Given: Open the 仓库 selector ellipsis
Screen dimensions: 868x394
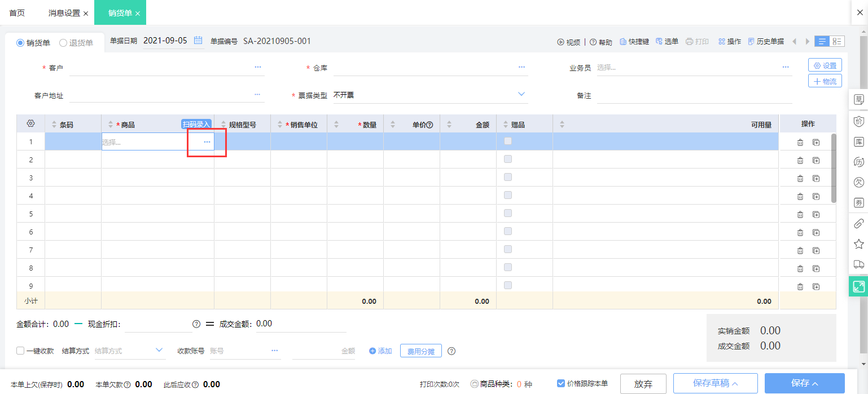Looking at the screenshot, I should (x=522, y=67).
